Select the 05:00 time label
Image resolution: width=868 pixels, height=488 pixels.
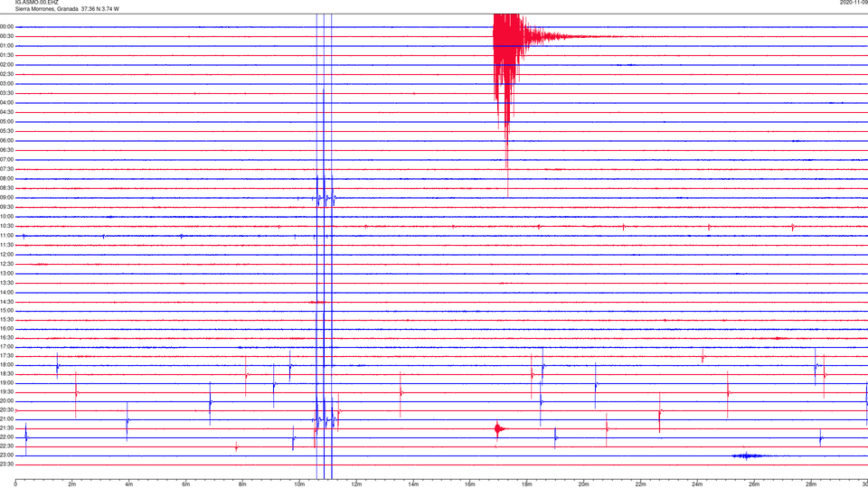tap(6, 121)
